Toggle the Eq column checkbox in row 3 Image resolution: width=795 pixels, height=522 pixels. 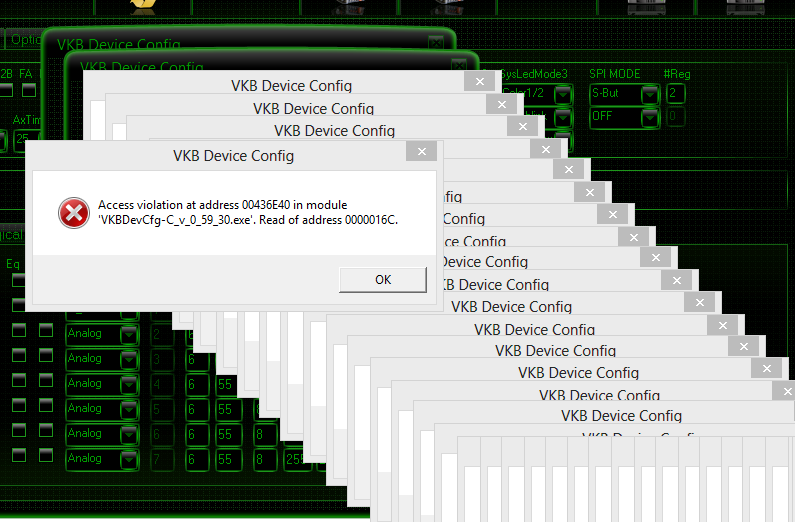point(19,355)
